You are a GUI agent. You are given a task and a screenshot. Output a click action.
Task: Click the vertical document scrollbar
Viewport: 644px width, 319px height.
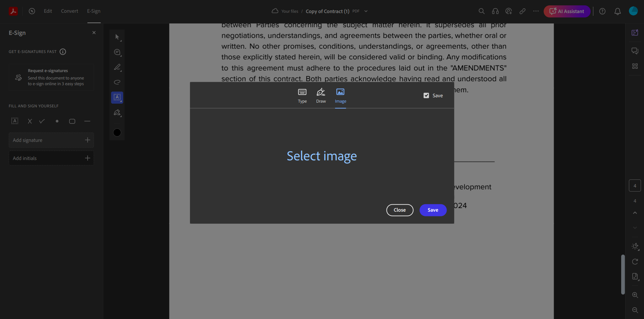click(x=623, y=274)
